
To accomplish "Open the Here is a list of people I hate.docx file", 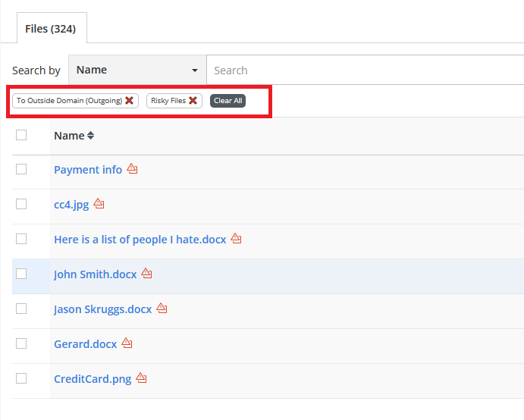I will pos(140,240).
